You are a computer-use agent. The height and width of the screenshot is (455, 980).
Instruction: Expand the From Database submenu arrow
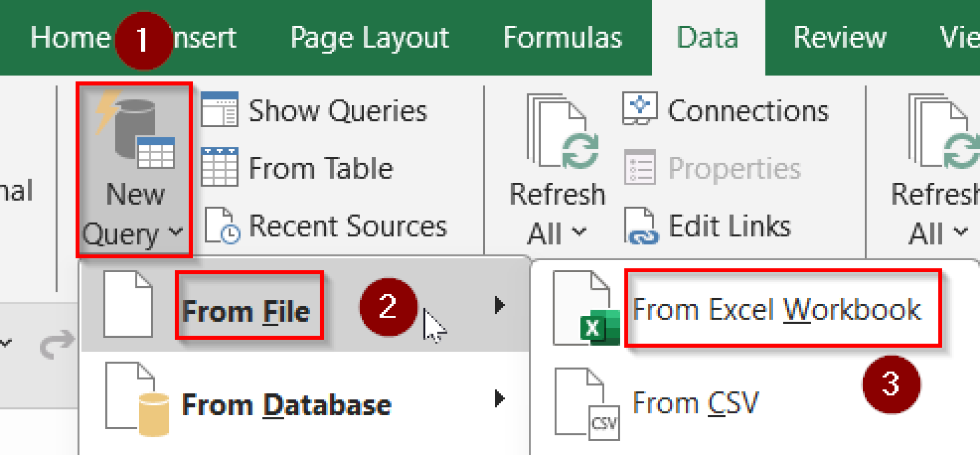[x=500, y=399]
